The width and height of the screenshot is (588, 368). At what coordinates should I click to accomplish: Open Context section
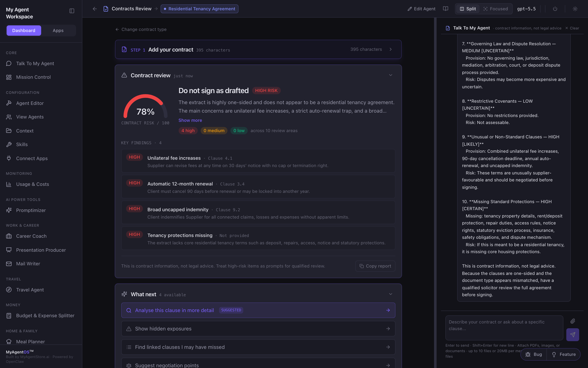(41, 131)
